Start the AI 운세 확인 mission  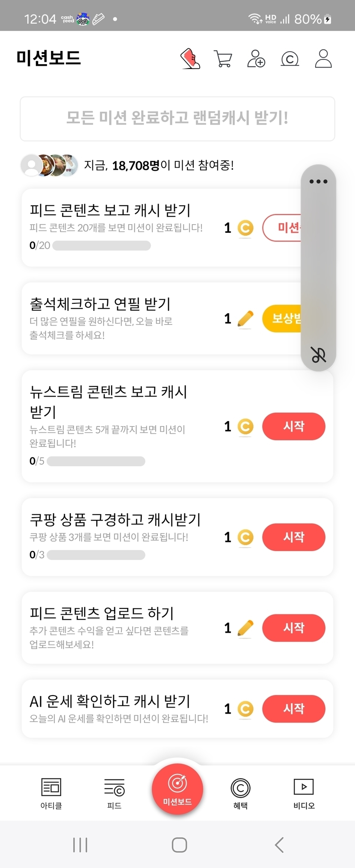click(x=293, y=709)
